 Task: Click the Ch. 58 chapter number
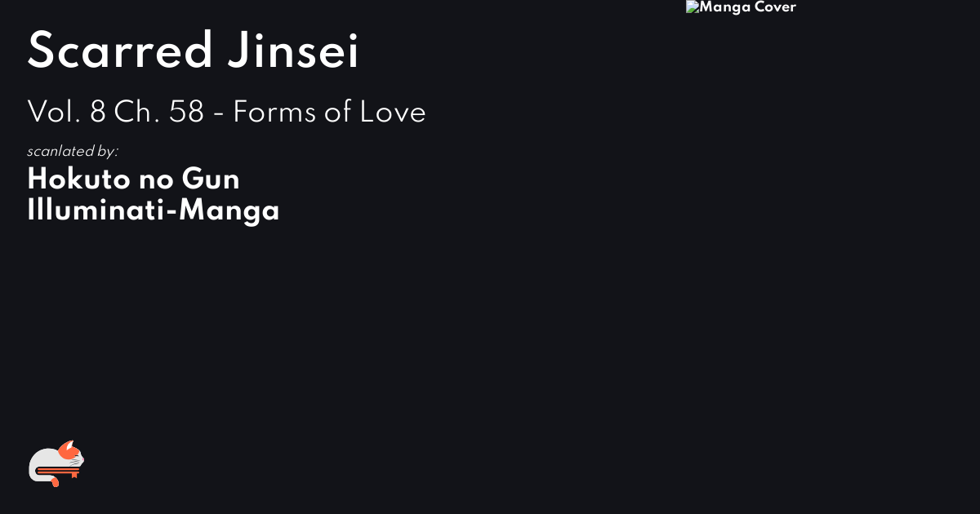tap(158, 112)
